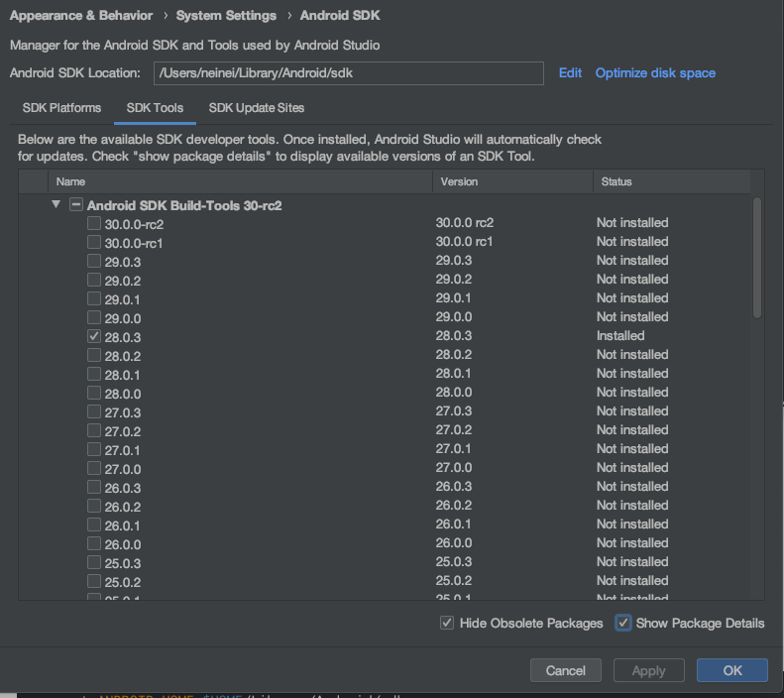Check the 26.0.1 build tools checkbox
Screen dimensions: 784x698
94,524
